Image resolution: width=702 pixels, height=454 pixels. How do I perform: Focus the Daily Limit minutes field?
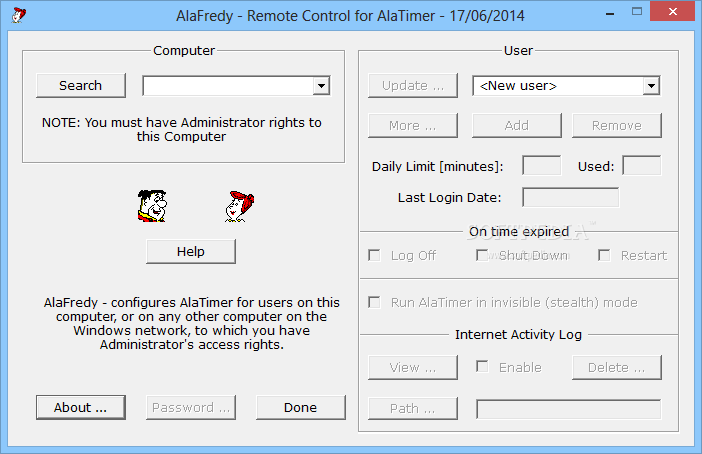[542, 166]
